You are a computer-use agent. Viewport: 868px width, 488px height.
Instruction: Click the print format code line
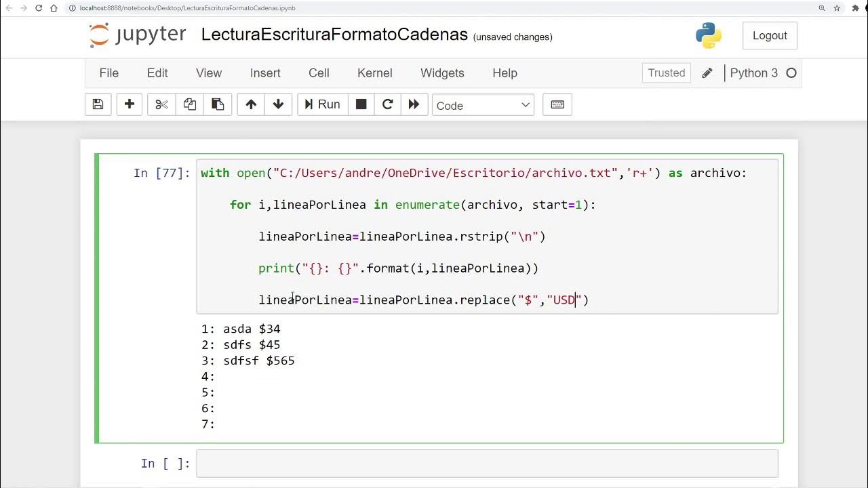pyautogui.click(x=398, y=268)
